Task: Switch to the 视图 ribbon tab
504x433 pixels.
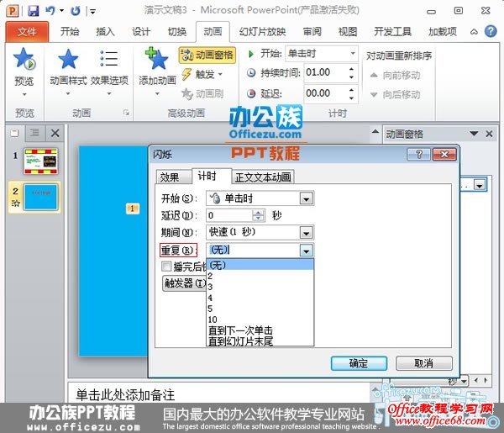Action: 348,31
